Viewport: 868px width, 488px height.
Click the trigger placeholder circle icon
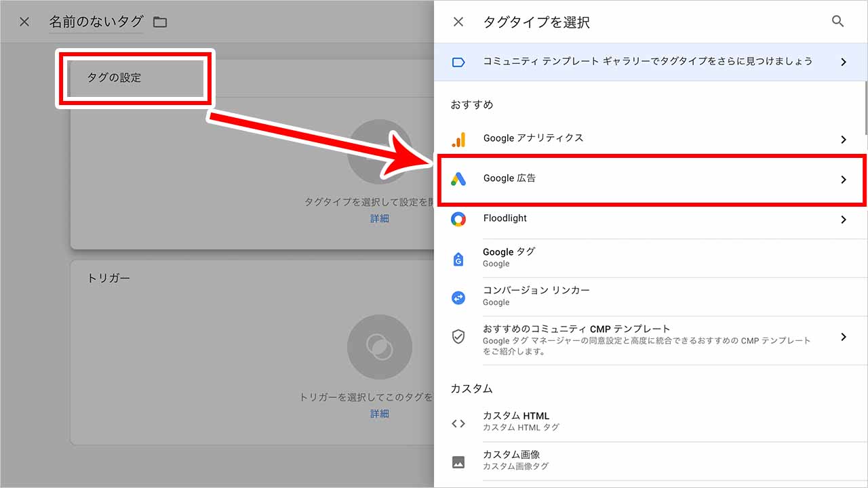coord(380,346)
